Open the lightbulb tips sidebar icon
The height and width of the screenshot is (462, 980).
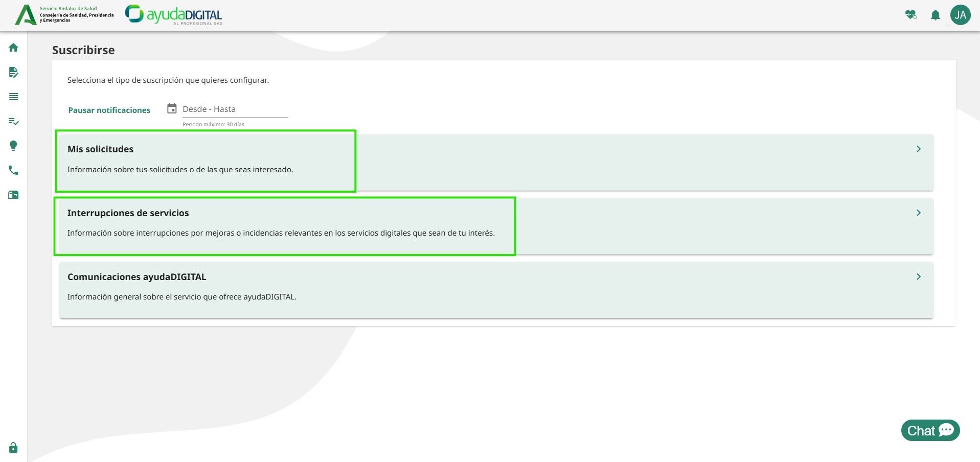coord(13,146)
